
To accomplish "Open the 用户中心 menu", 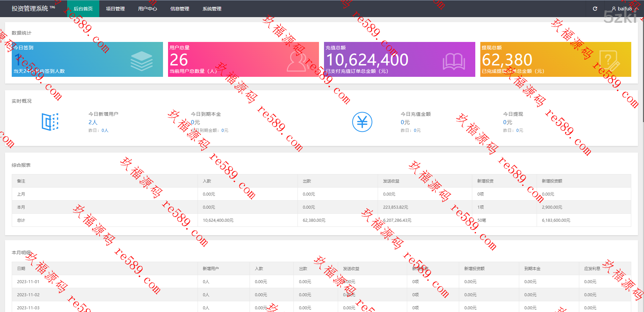I will coord(148,9).
